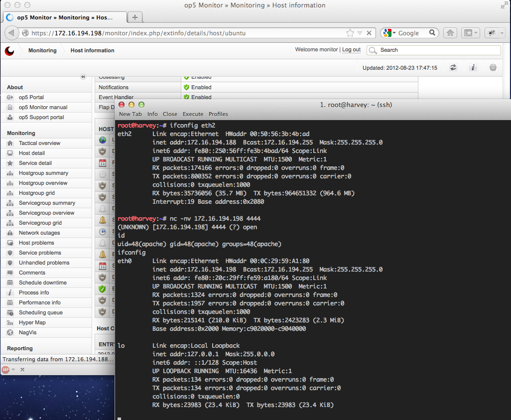Click the magnifier icon in Google search box
Screen dimensions: 511x420
(432, 32)
